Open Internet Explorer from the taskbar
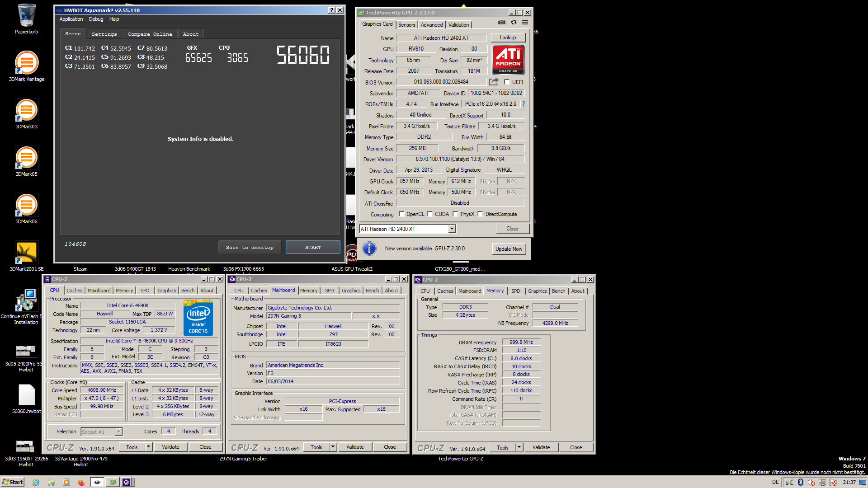The height and width of the screenshot is (488, 868). pyautogui.click(x=36, y=482)
